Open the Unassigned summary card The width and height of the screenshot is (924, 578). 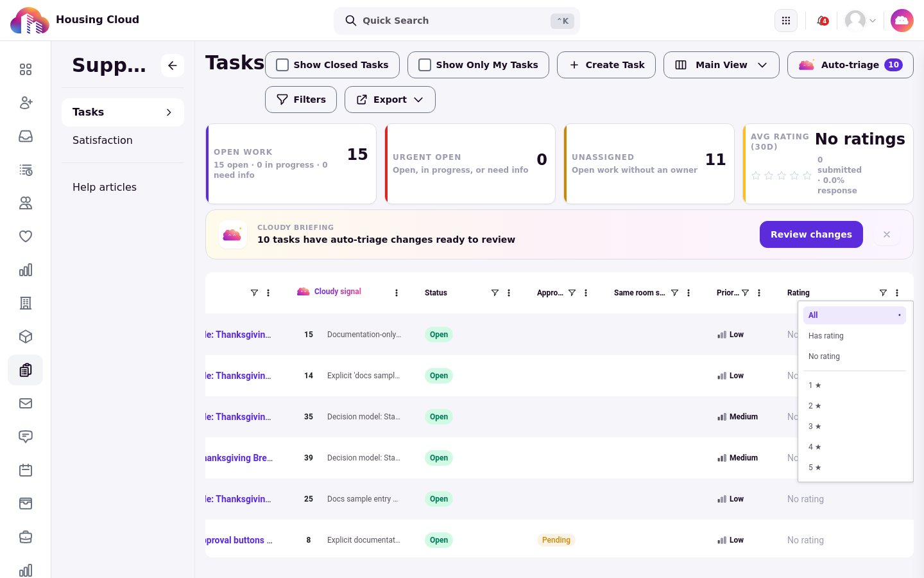click(x=649, y=164)
